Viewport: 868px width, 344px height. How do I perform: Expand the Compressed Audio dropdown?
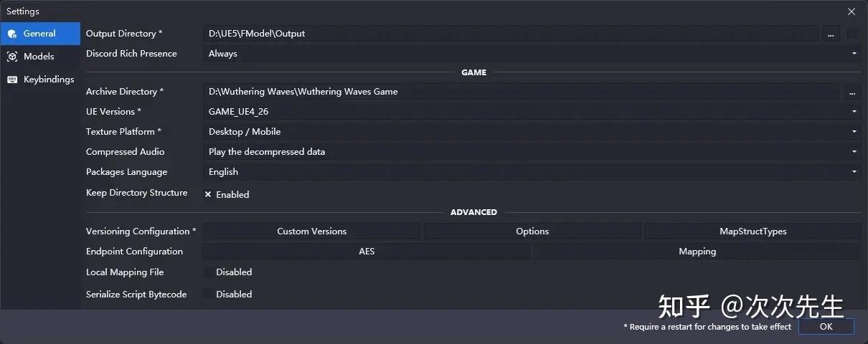click(531, 152)
